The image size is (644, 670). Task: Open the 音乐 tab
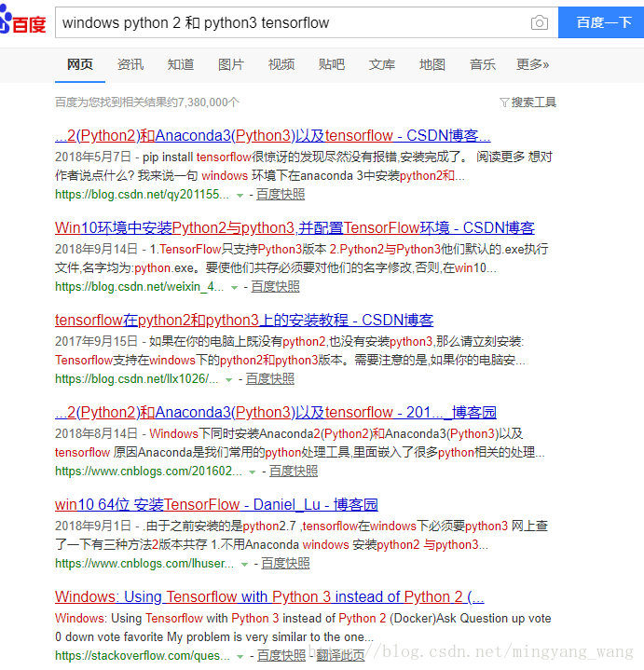(x=483, y=64)
